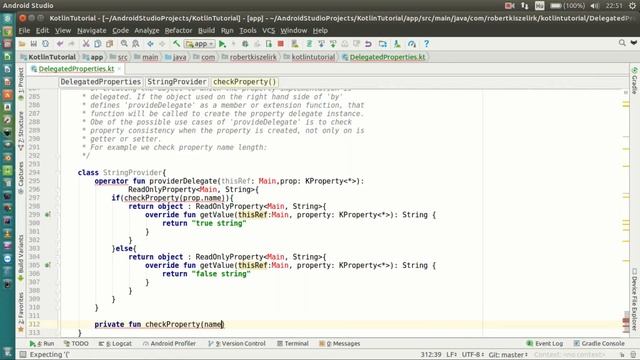
Task: Open the Run tool window
Action: 42,344
